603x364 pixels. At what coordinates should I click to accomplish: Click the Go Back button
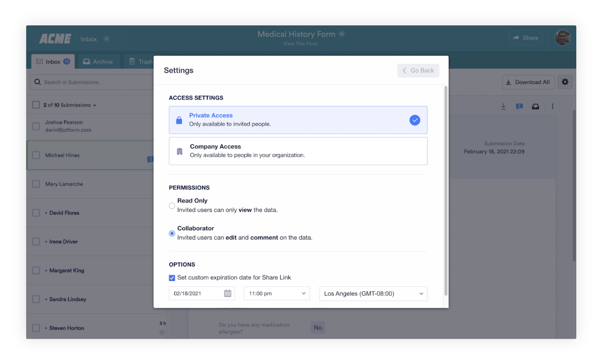click(x=418, y=71)
